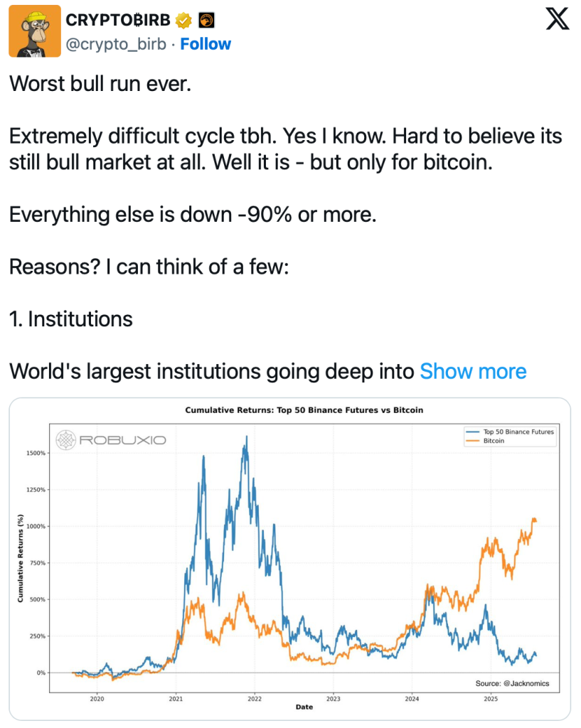Open the @crypto_birb handle link
This screenshot has height=728, width=581.
[x=116, y=44]
